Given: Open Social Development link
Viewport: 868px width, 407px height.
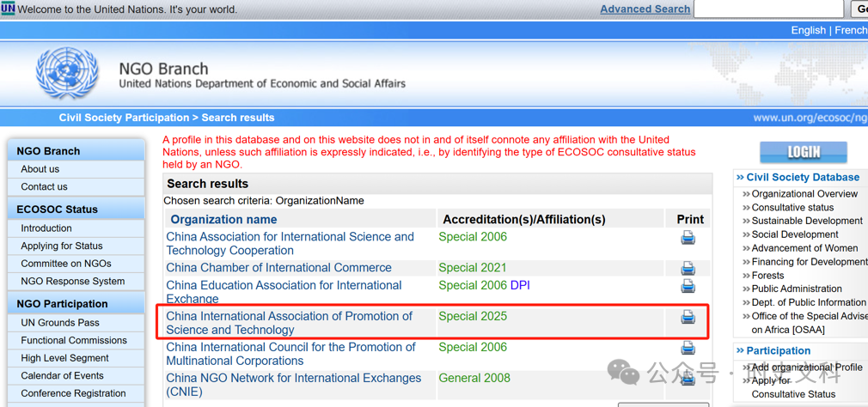Looking at the screenshot, I should 795,234.
